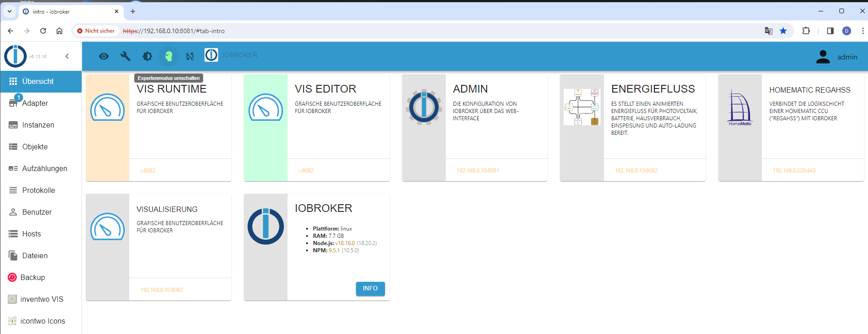Click the HomeMatic logo thumbnail
868x334 pixels.
click(x=740, y=108)
